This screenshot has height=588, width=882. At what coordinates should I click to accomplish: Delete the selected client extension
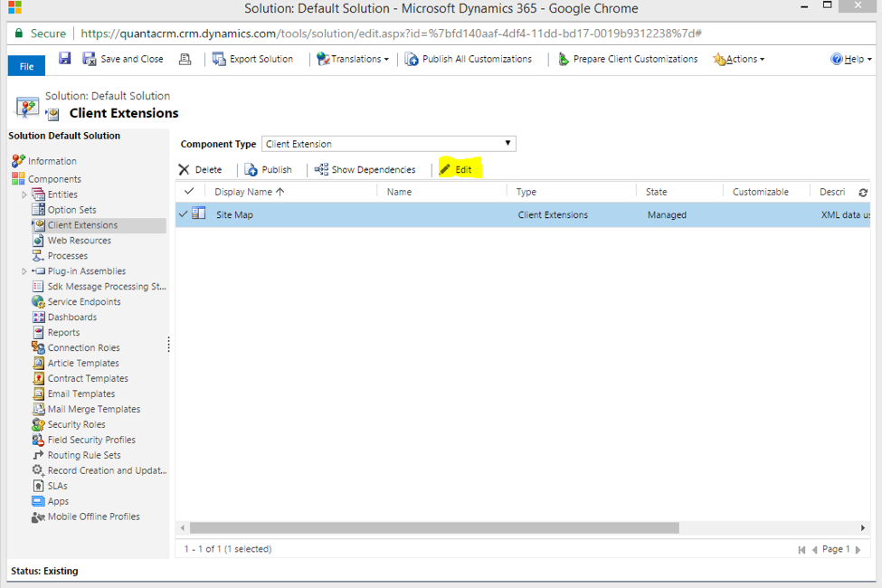tap(200, 169)
